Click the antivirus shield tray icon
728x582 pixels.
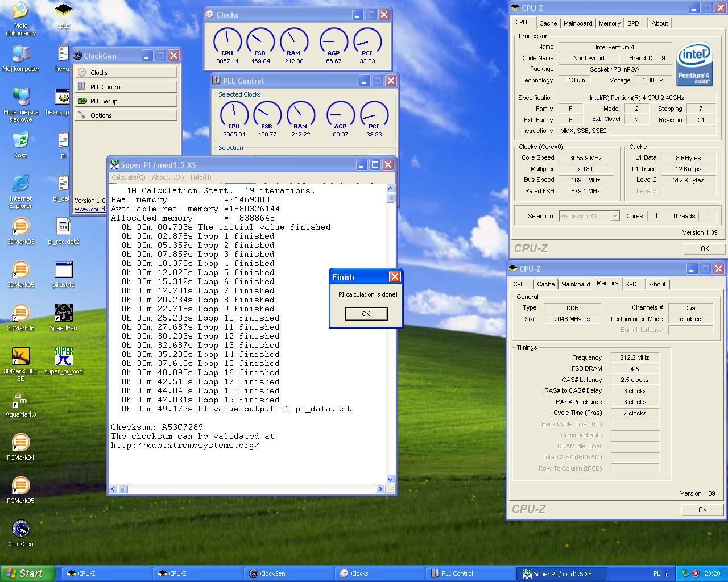click(696, 573)
